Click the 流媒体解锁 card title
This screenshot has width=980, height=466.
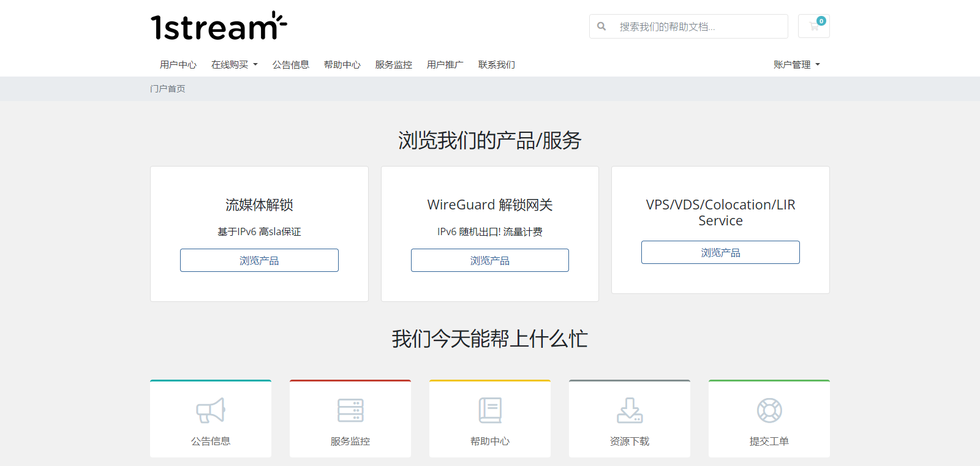[259, 205]
